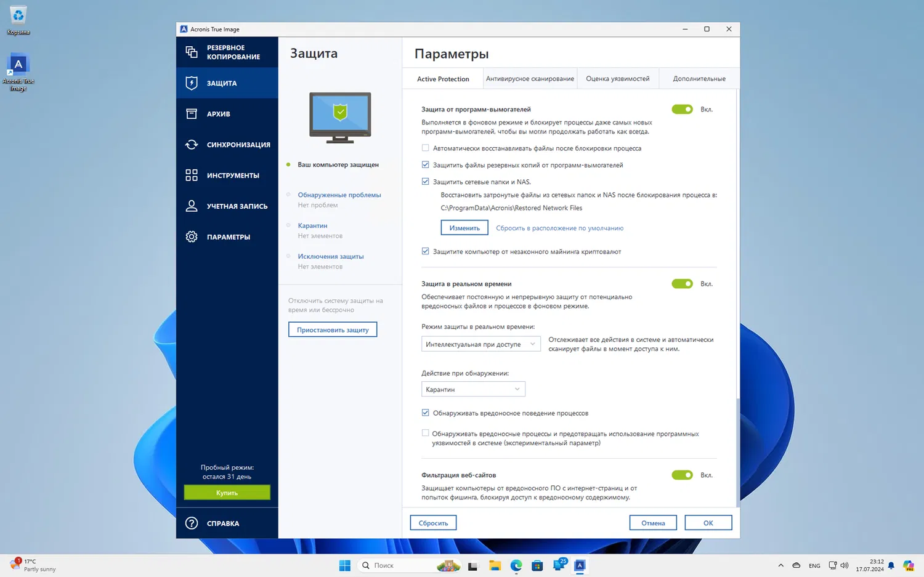Switch to the Active Protection tab

[443, 79]
